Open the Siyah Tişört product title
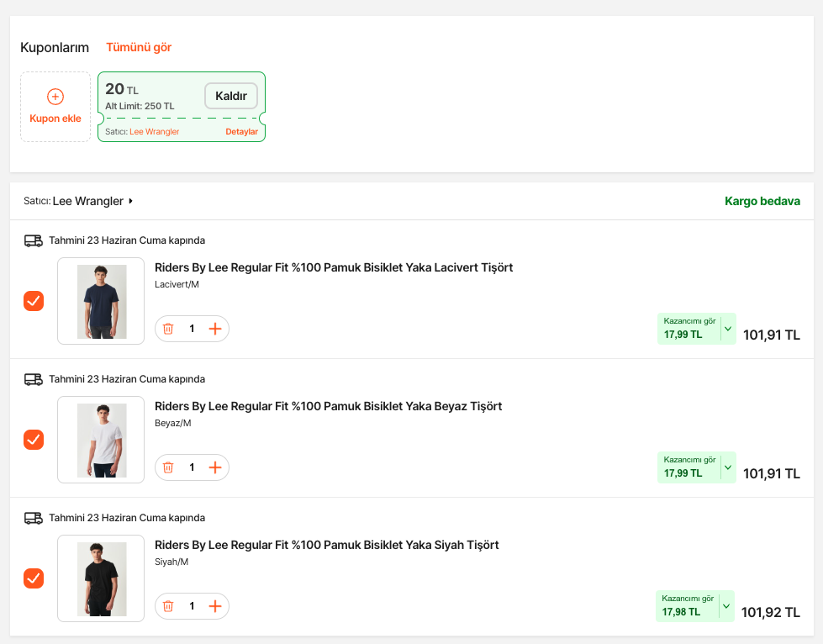The height and width of the screenshot is (644, 823). [x=326, y=545]
